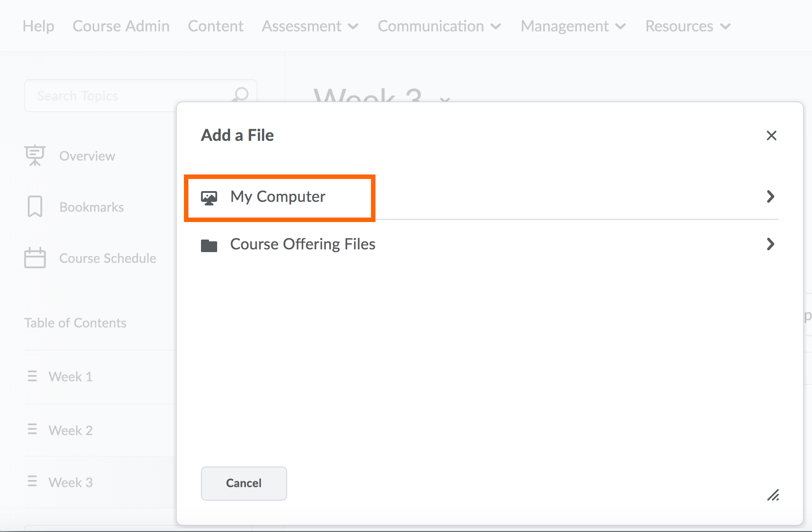Click the dialog resize handle

pyautogui.click(x=774, y=496)
